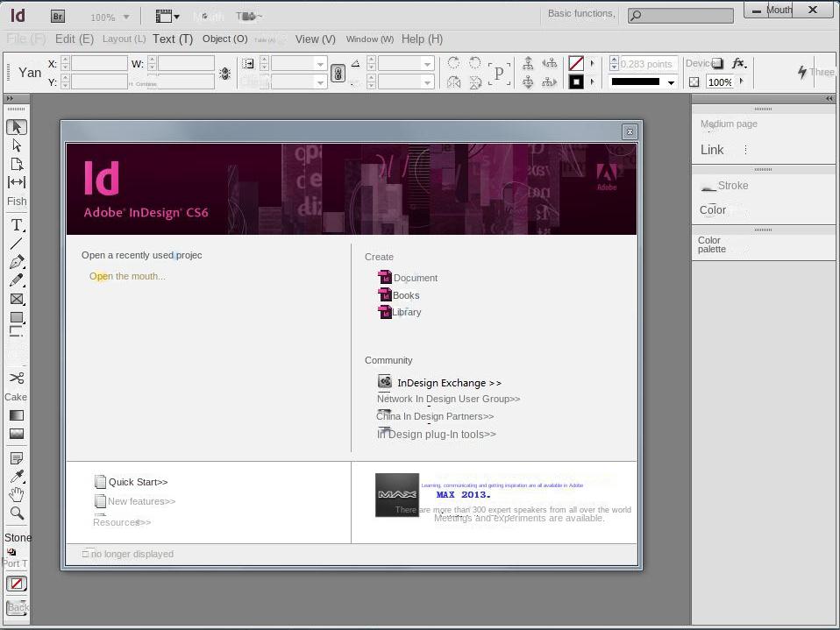Screen dimensions: 840x630
Task: Click the X position input field
Action: pos(99,64)
